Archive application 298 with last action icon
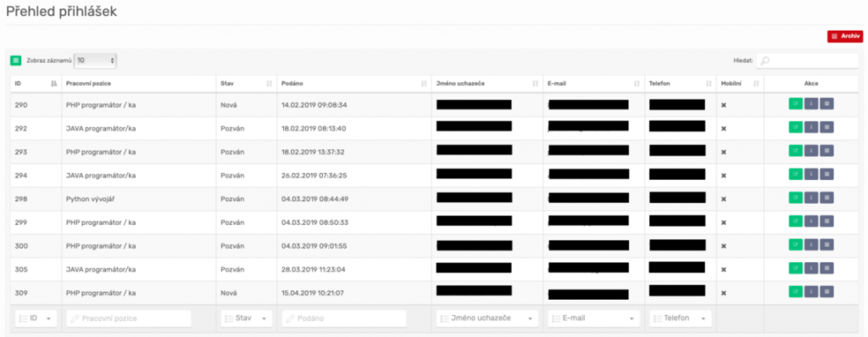This screenshot has height=337, width=868. (826, 197)
